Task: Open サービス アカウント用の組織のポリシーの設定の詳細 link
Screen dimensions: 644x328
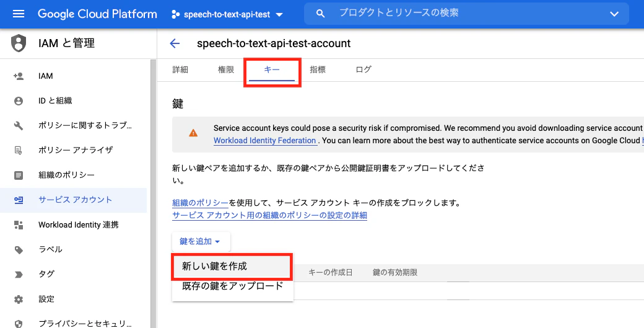Action: (x=269, y=215)
